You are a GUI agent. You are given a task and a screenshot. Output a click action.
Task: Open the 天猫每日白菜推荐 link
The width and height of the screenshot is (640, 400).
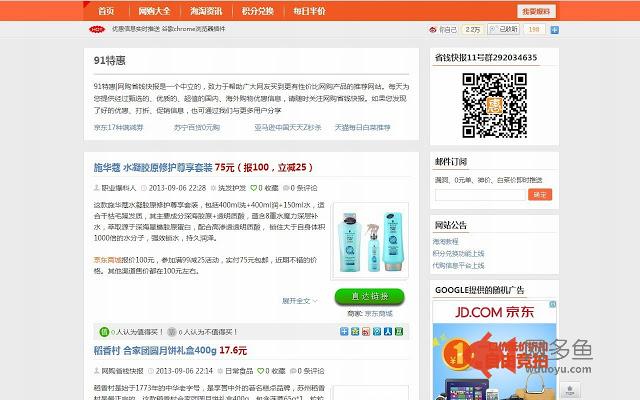(362, 127)
